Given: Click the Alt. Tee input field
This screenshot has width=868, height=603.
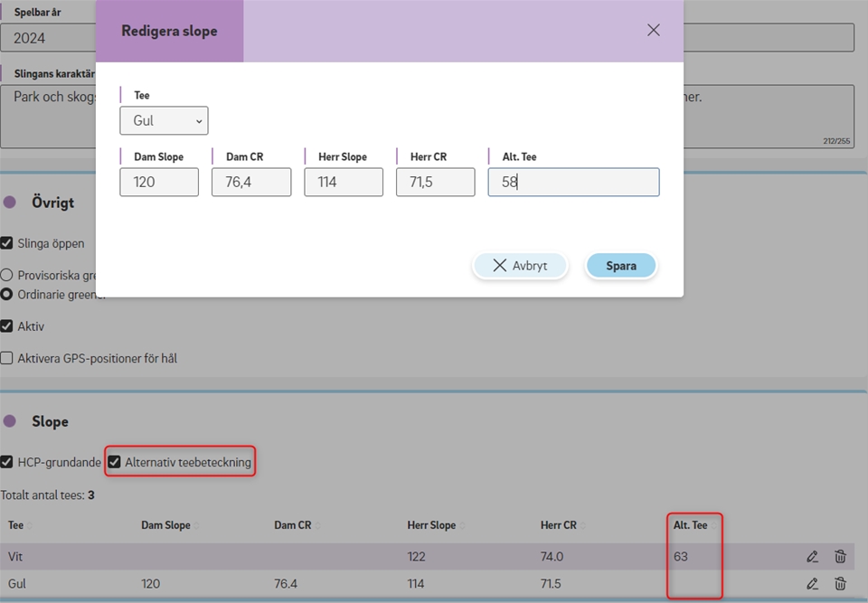Looking at the screenshot, I should tap(573, 182).
